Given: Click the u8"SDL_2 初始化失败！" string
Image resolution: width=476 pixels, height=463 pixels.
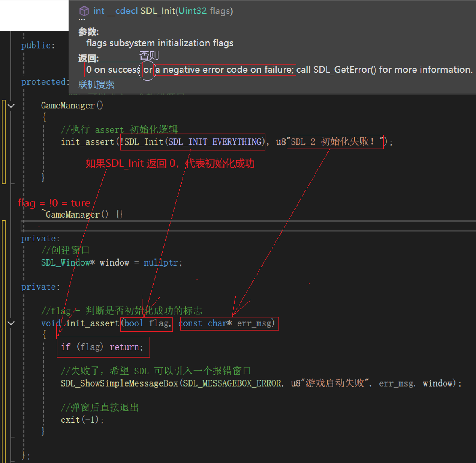Looking at the screenshot, I should (x=330, y=142).
